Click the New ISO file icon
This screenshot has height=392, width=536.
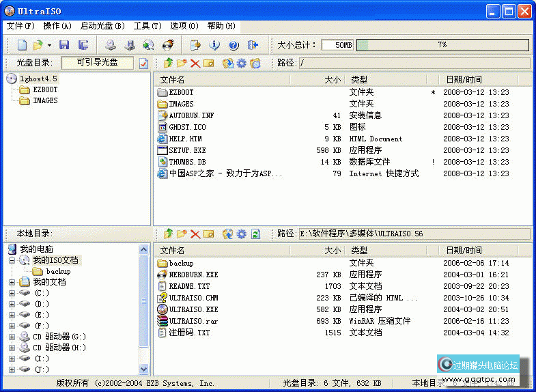(x=22, y=45)
